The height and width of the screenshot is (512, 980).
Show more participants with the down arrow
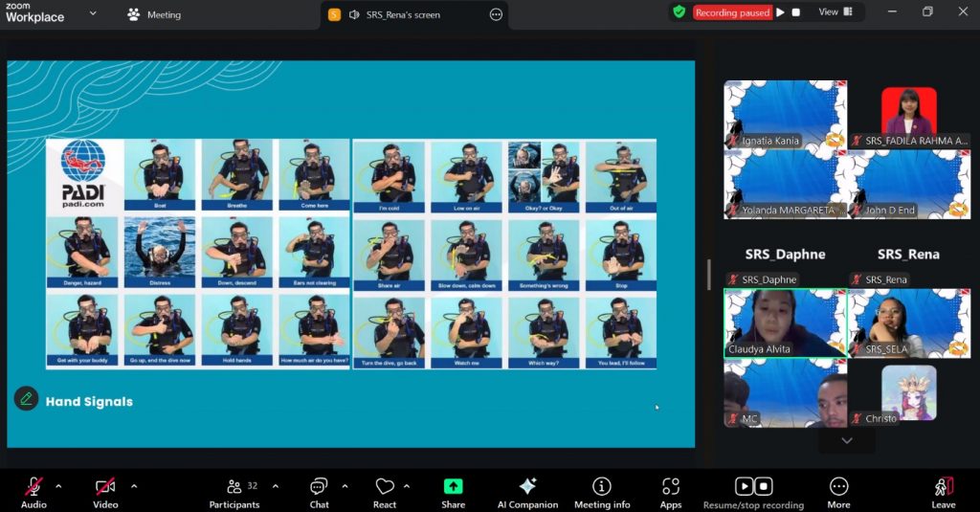point(846,440)
